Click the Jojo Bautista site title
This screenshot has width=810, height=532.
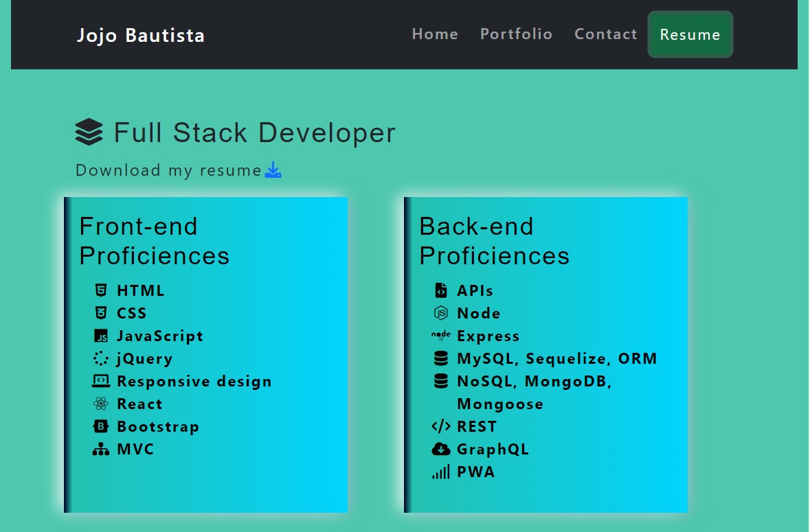(141, 35)
